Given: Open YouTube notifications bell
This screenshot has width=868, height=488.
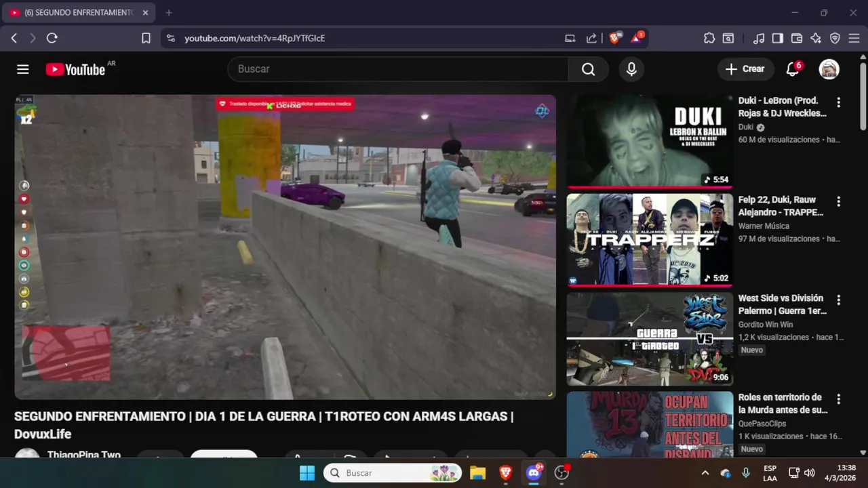Looking at the screenshot, I should (792, 69).
